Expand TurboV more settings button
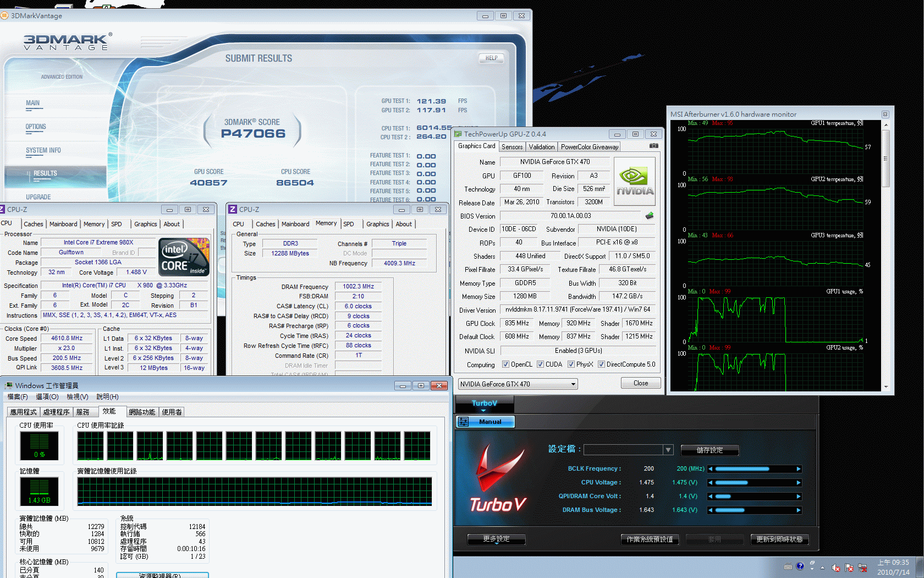 point(497,539)
